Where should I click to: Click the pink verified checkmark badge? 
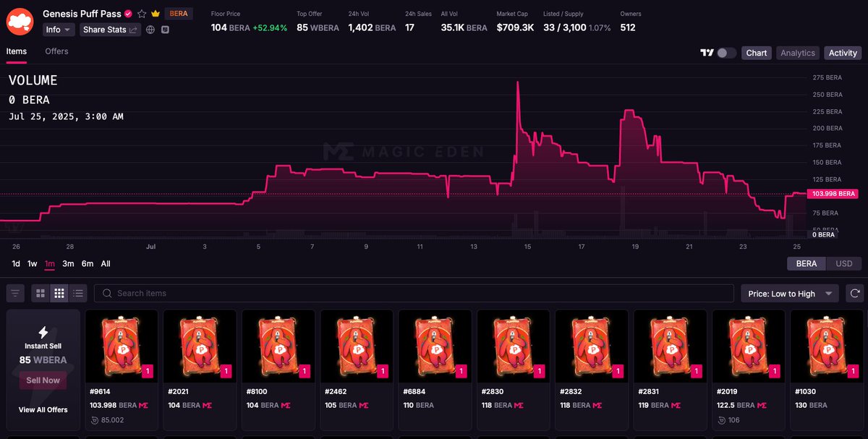click(x=128, y=14)
